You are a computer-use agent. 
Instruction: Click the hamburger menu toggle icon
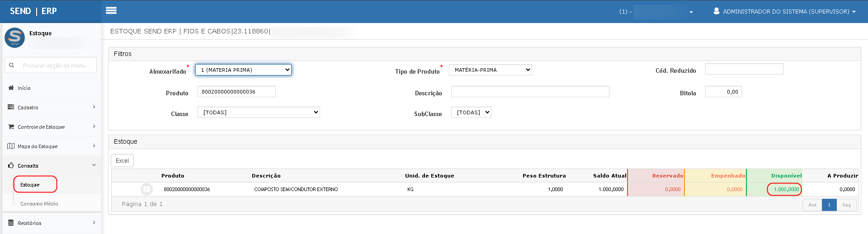point(111,11)
